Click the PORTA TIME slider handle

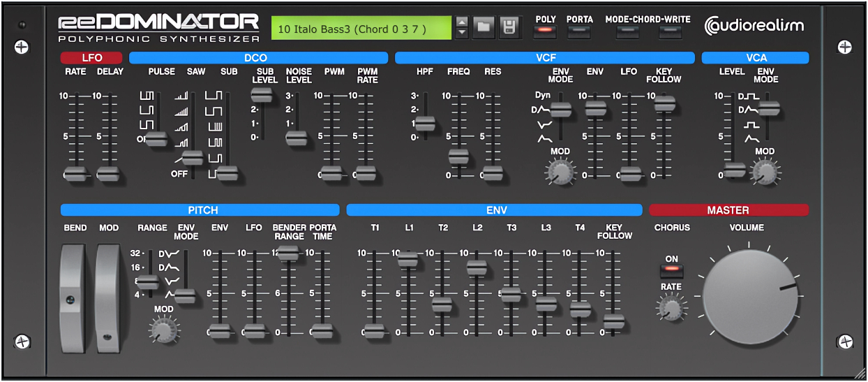click(x=321, y=331)
